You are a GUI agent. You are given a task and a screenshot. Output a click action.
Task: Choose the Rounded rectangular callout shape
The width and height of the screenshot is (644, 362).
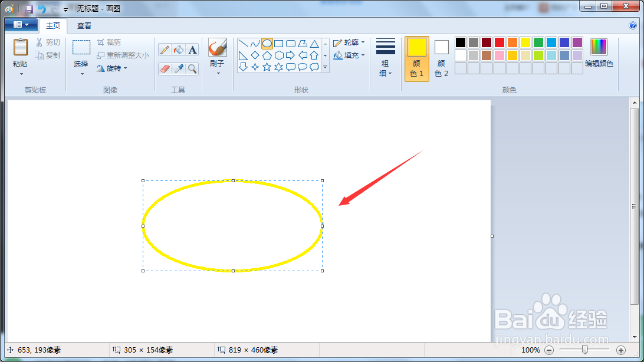pos(291,67)
